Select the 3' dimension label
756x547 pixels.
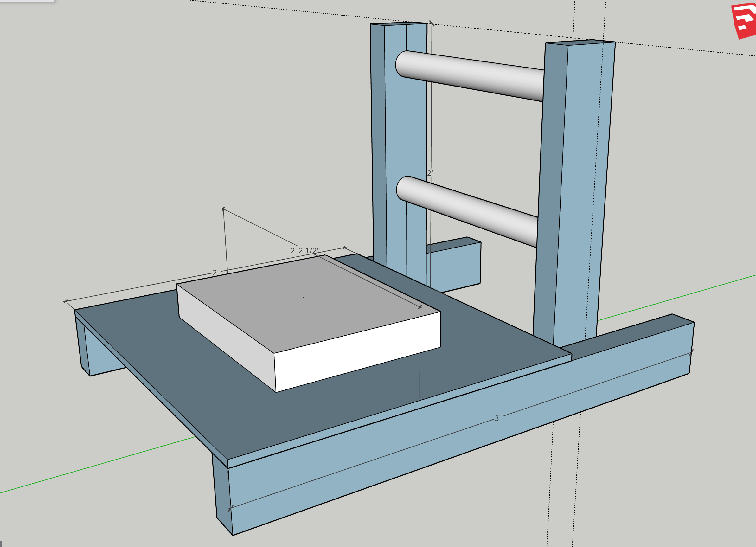point(497,418)
